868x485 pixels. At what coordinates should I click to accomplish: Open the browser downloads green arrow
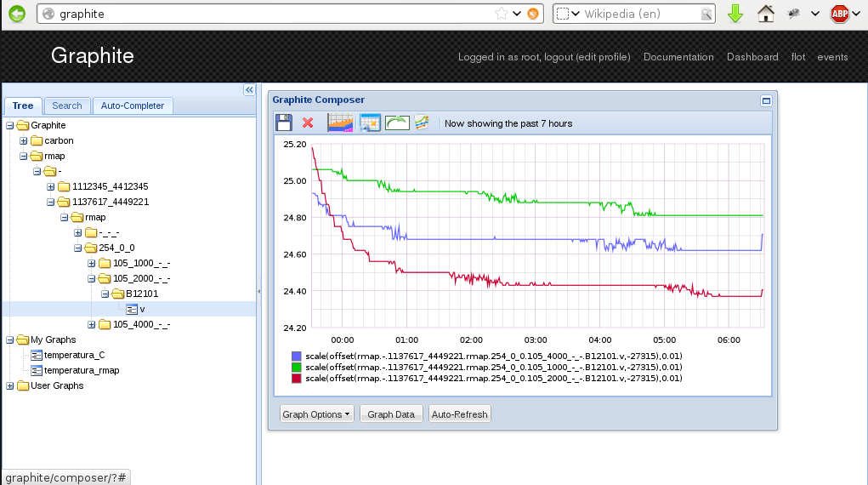[735, 14]
